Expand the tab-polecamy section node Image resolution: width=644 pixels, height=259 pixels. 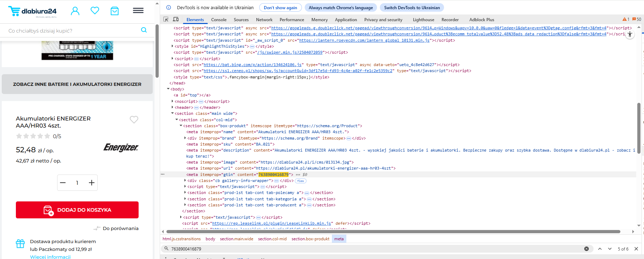coord(185,193)
